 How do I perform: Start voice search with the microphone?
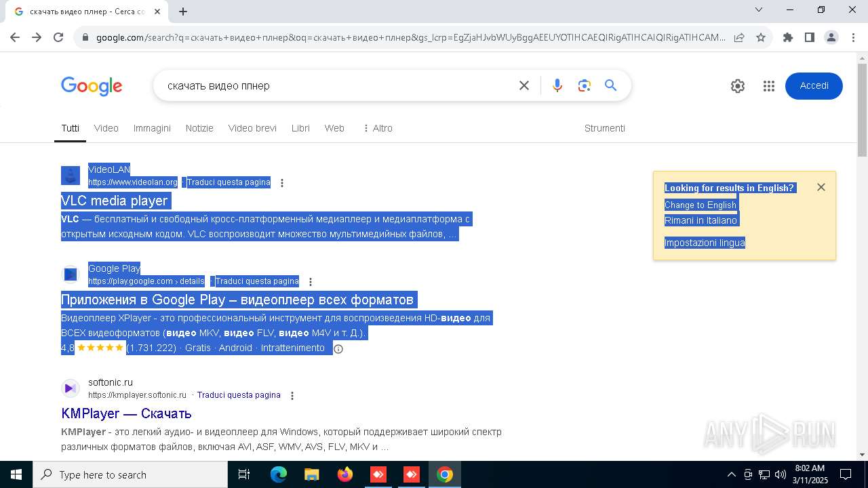557,85
